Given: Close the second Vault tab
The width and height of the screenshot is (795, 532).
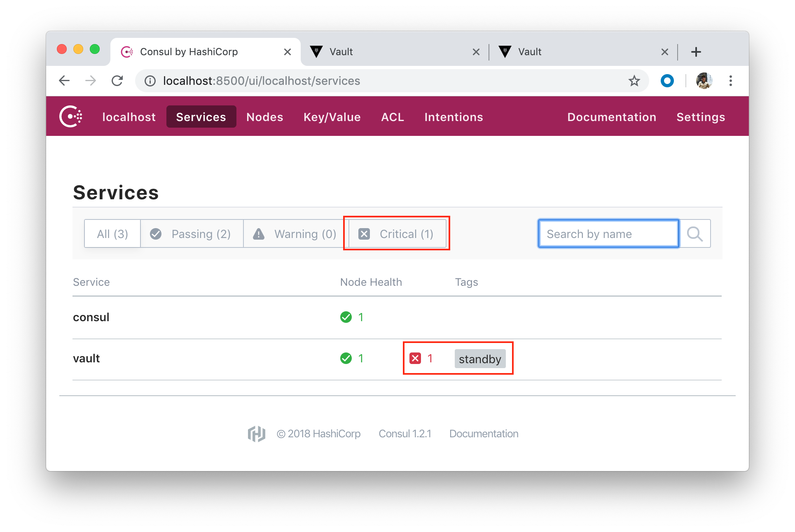Looking at the screenshot, I should click(x=665, y=52).
